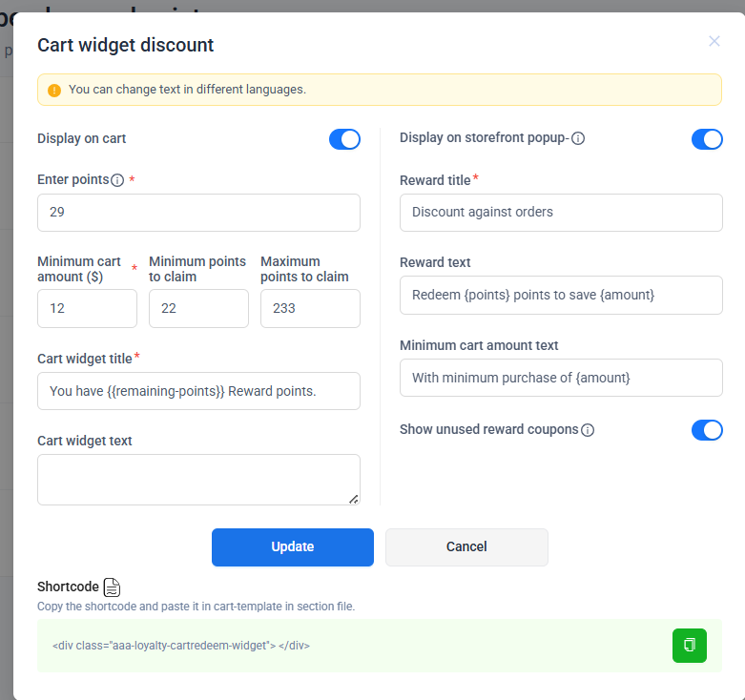Click the Reward title input field

coord(561,213)
